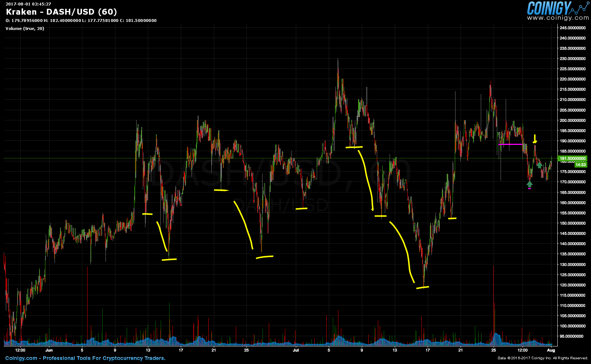Open the www.coinigy.com link under the logo
The image size is (591, 364).
click(x=558, y=18)
